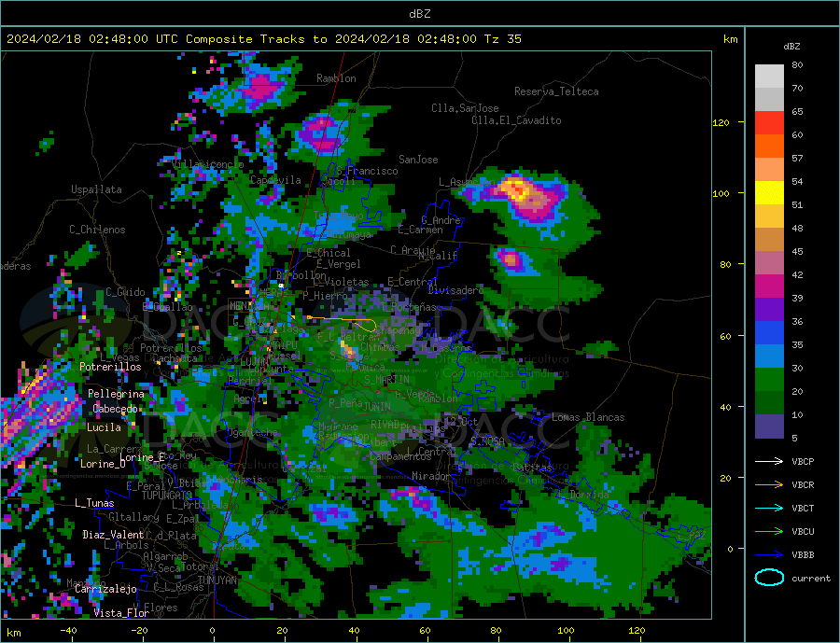Click the green VBCU arrow legend icon
Screen dimensions: 840x643
pos(769,532)
